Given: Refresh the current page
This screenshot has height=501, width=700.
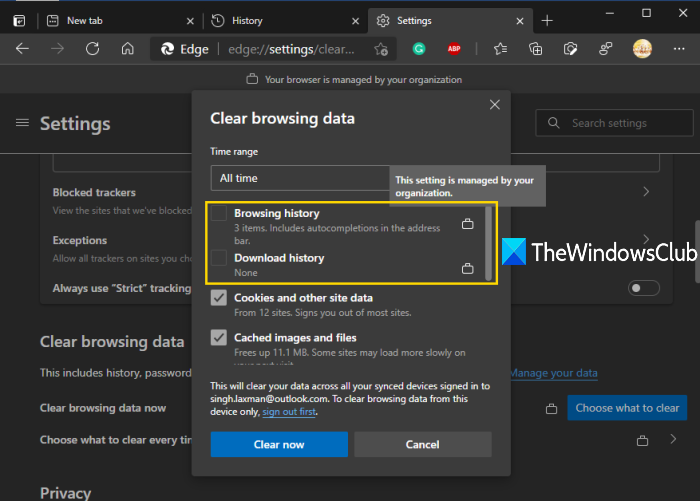Looking at the screenshot, I should (92, 48).
